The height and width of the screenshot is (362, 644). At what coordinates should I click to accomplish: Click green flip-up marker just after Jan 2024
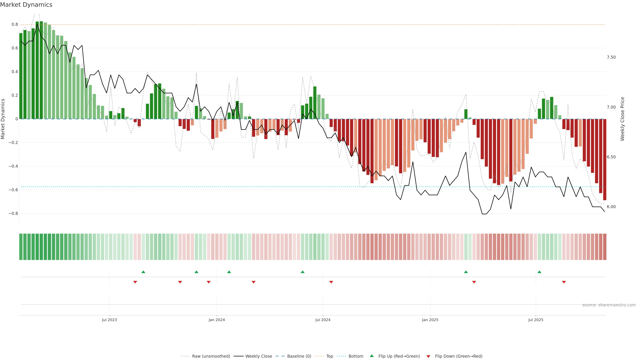(x=229, y=272)
